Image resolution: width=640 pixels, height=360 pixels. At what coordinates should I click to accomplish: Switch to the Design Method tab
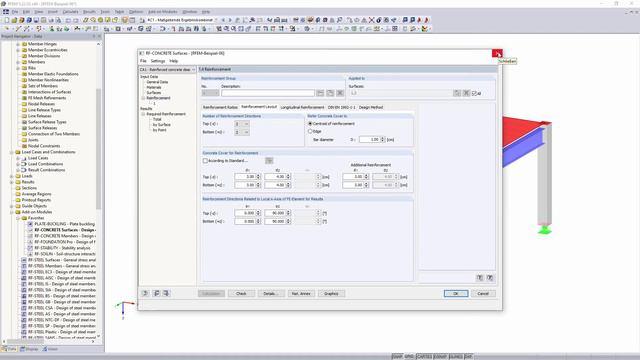click(371, 107)
